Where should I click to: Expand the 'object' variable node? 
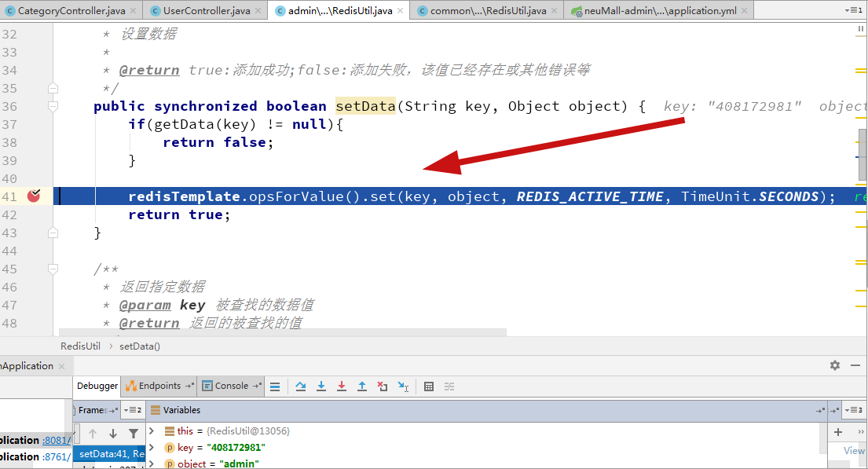pyautogui.click(x=152, y=464)
